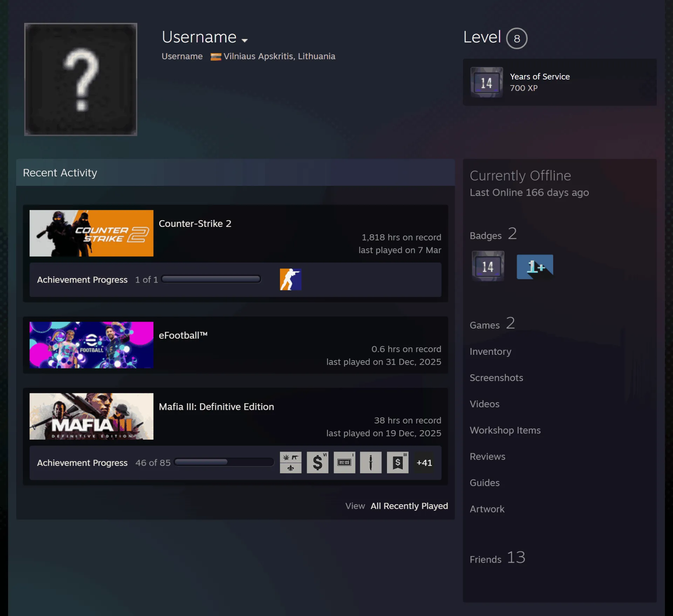Show the +41 more Mafia III achievements
This screenshot has width=673, height=616.
click(424, 463)
